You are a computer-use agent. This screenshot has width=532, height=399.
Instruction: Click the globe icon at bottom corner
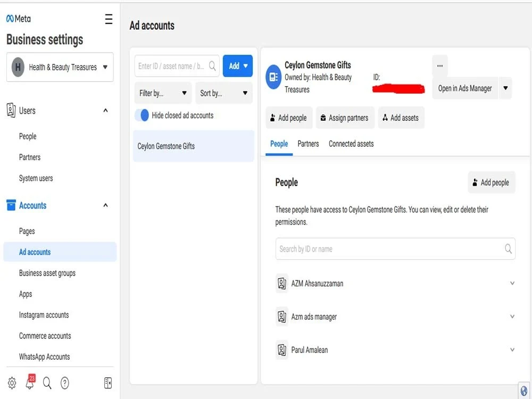[524, 391]
